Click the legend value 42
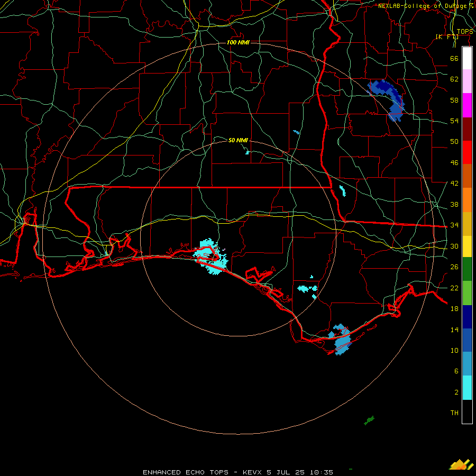Image resolution: width=476 pixels, height=476 pixels. [454, 184]
